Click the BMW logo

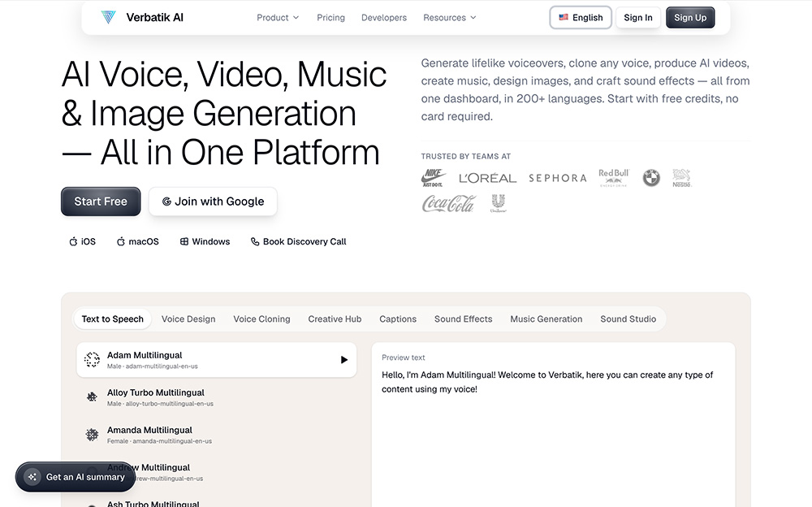(x=651, y=178)
